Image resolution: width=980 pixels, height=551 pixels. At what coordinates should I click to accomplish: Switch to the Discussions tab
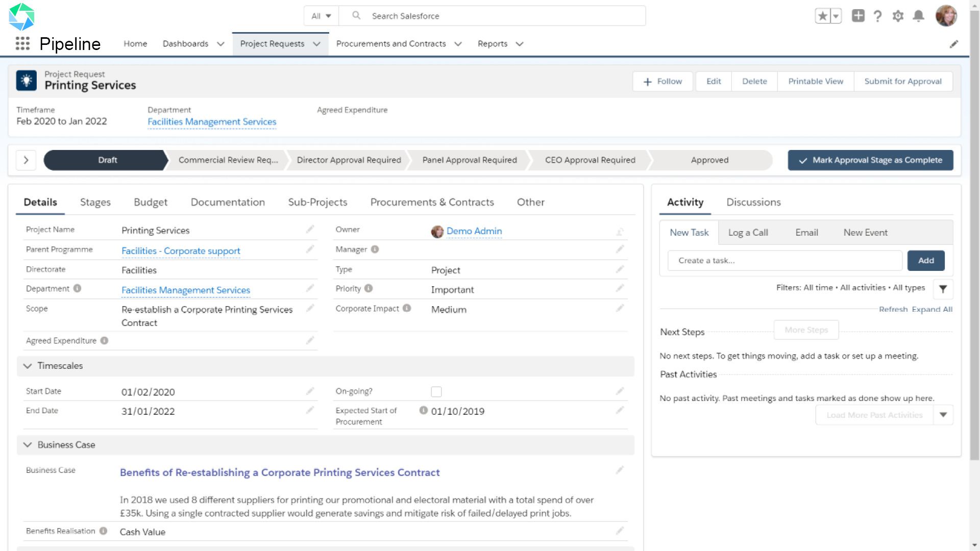(753, 202)
